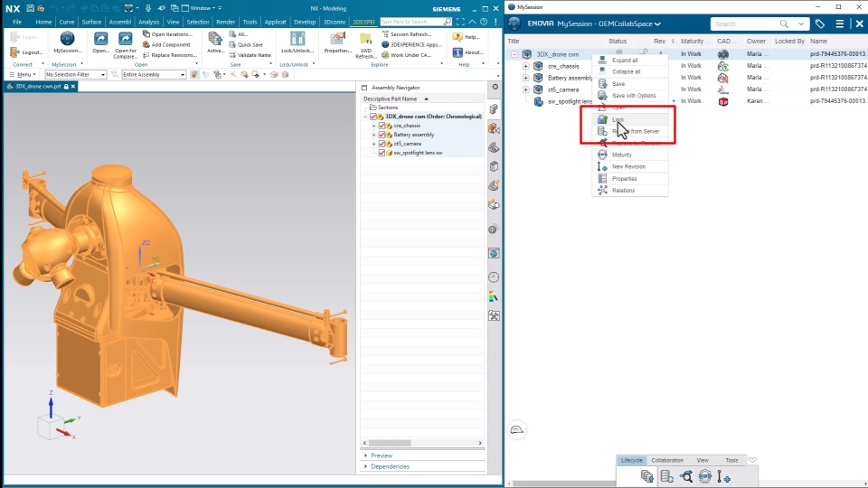
Task: Click Validate Name button
Action: point(250,55)
